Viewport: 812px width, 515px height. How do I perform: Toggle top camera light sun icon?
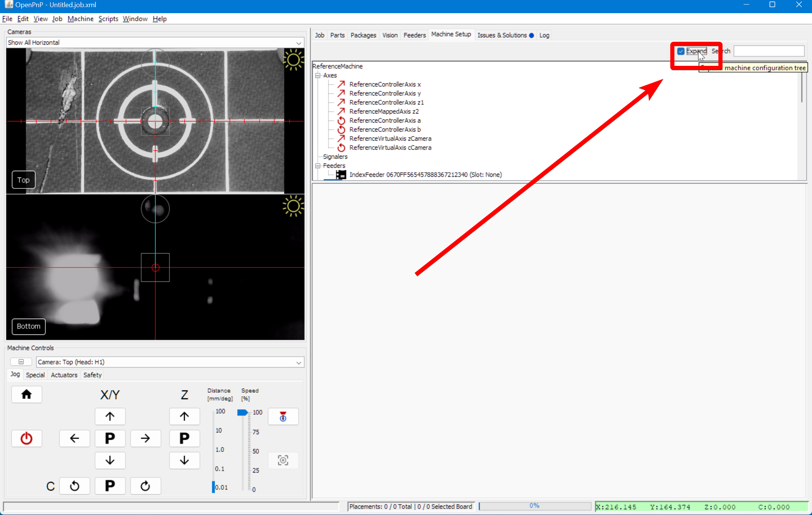tap(293, 60)
